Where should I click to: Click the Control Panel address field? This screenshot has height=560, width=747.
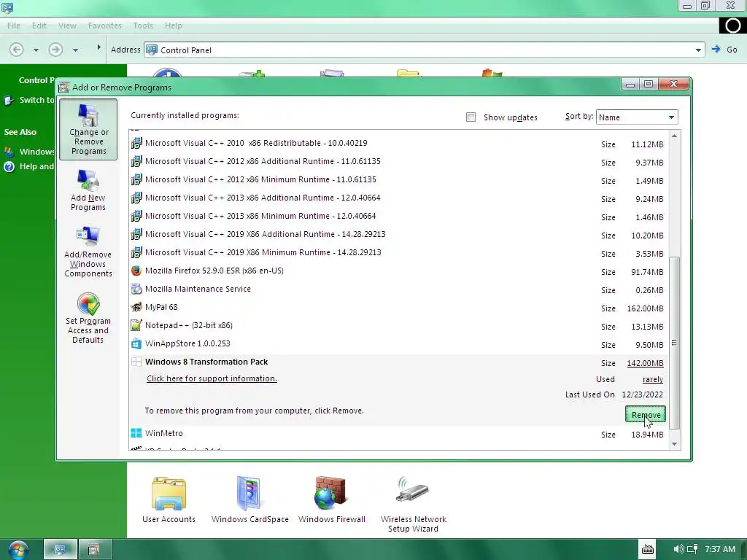(x=424, y=50)
